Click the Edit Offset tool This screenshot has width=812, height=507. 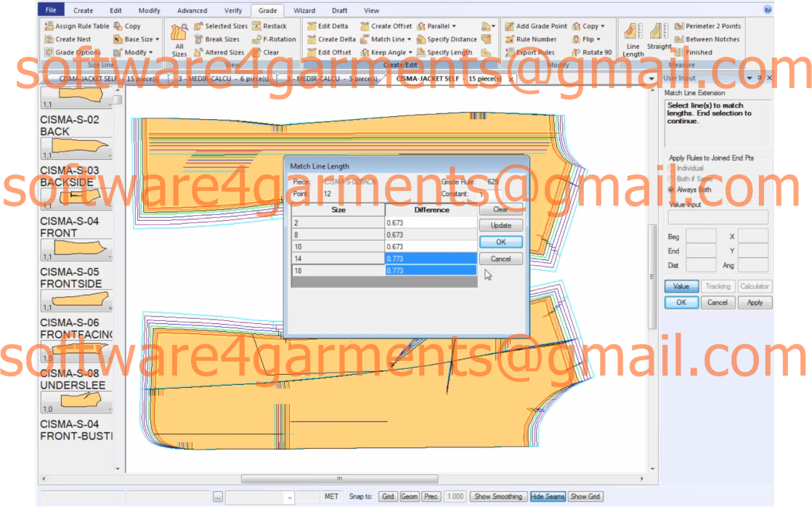click(x=329, y=52)
